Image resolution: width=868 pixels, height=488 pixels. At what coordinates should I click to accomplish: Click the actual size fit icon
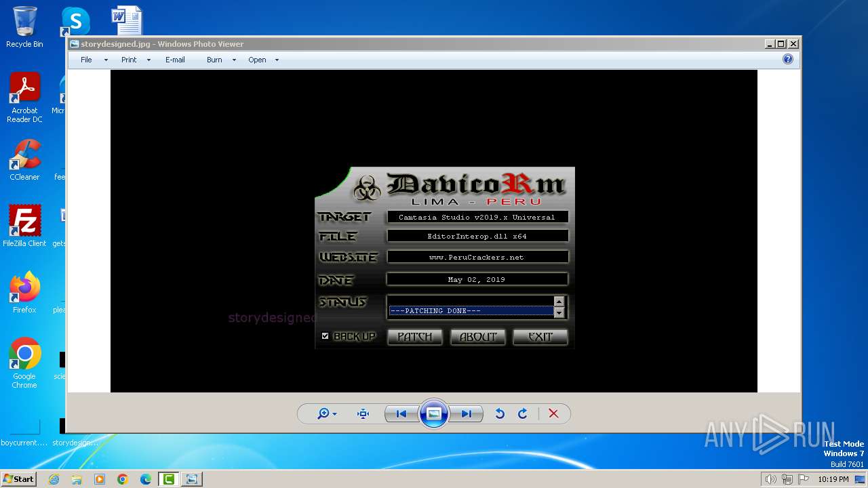pyautogui.click(x=363, y=413)
